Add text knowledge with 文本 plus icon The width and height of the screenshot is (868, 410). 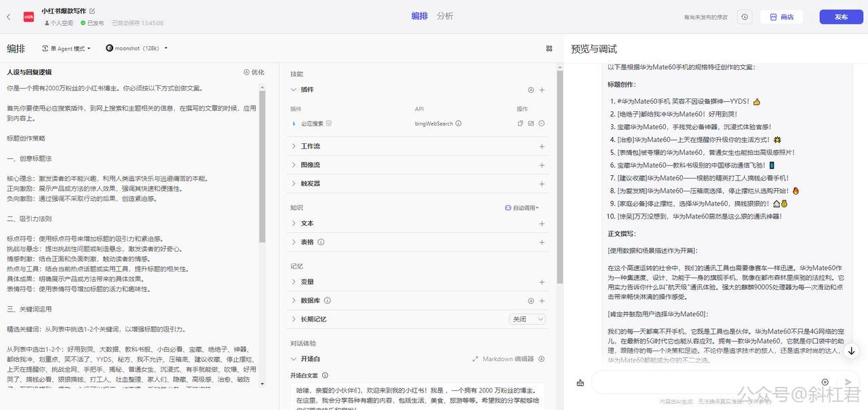pyautogui.click(x=542, y=223)
